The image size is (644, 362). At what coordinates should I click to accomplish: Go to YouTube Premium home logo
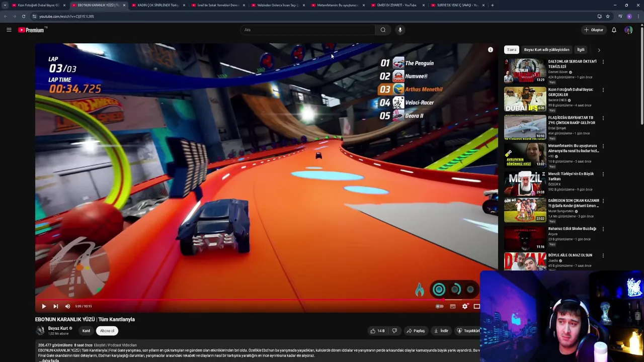(32, 30)
